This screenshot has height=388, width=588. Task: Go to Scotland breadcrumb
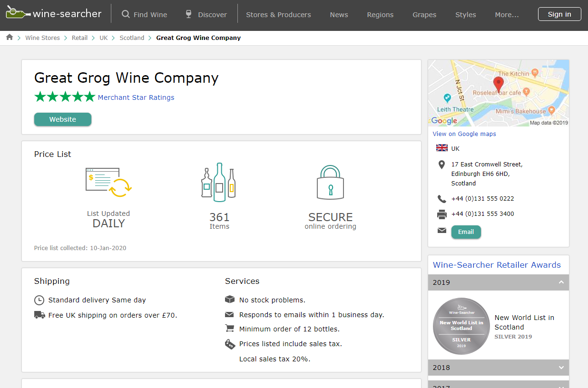(x=132, y=38)
